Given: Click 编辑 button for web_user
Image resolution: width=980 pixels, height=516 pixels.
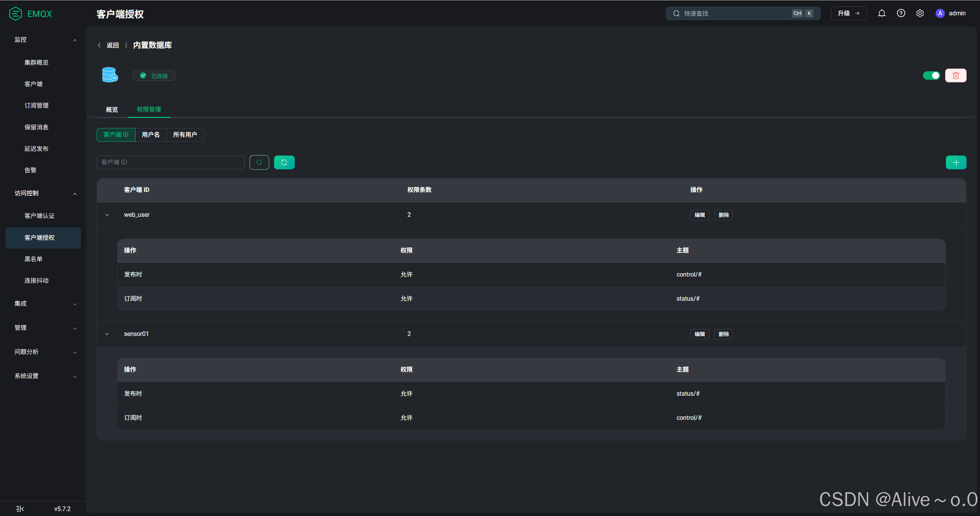Looking at the screenshot, I should (x=699, y=215).
